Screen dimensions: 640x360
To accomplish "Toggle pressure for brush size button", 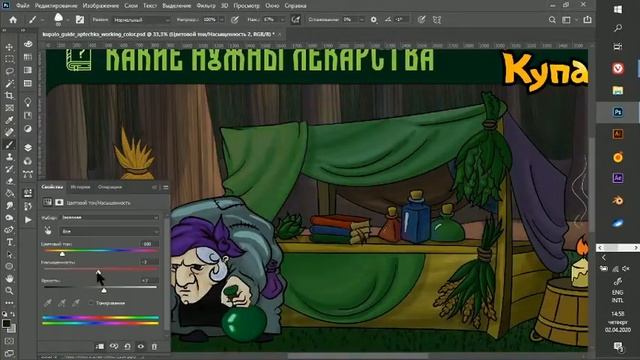I will click(x=421, y=20).
